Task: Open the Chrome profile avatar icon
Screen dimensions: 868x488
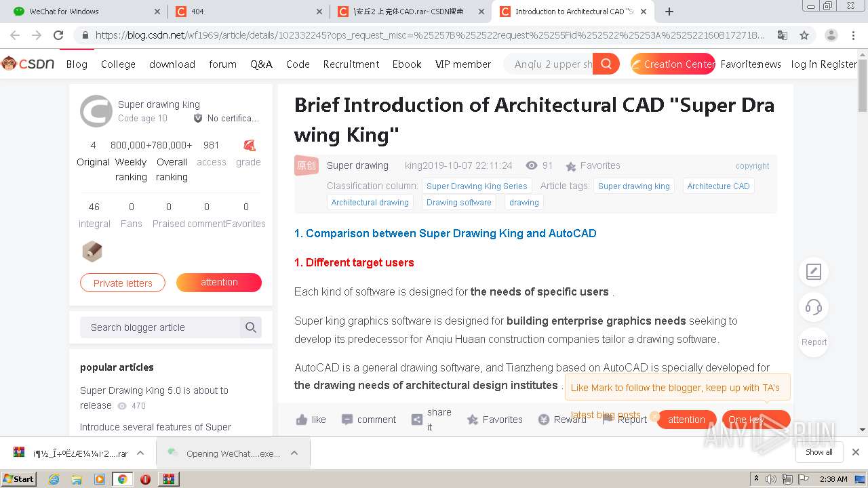Action: [831, 35]
